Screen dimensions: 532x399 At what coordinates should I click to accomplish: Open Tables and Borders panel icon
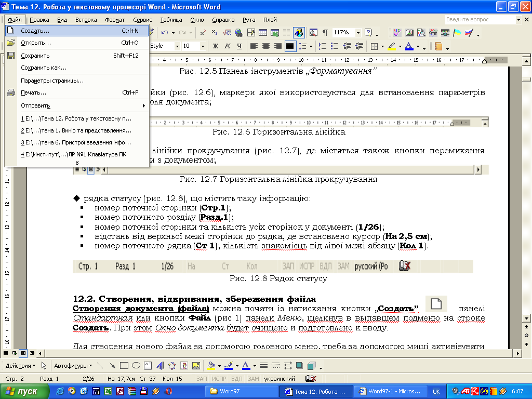251,33
